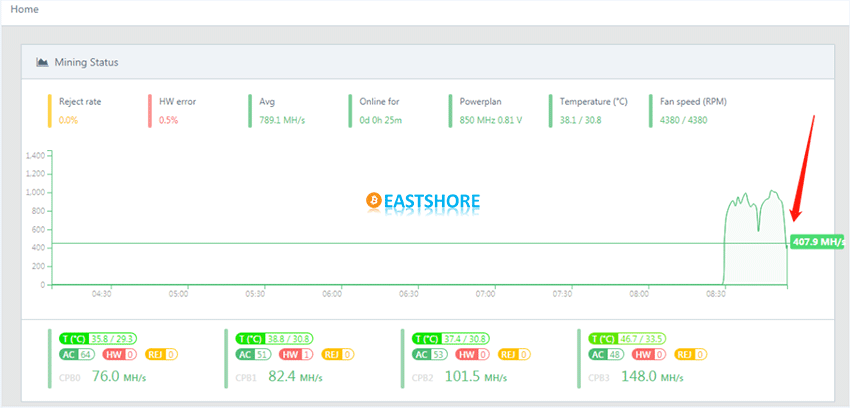Click the CPB1 temperature badge 38.8 / 30.8
The height and width of the screenshot is (408, 850).
[274, 339]
